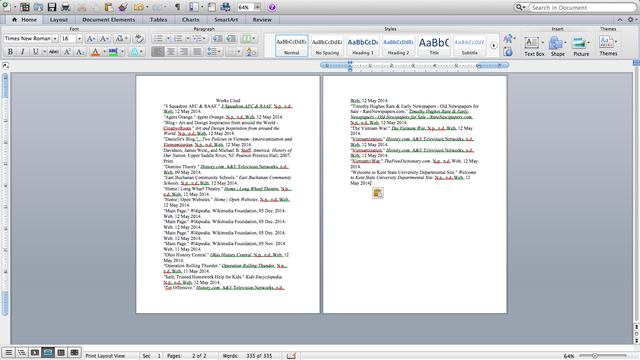Set align text right
640x360 pixels.
[x=184, y=52]
